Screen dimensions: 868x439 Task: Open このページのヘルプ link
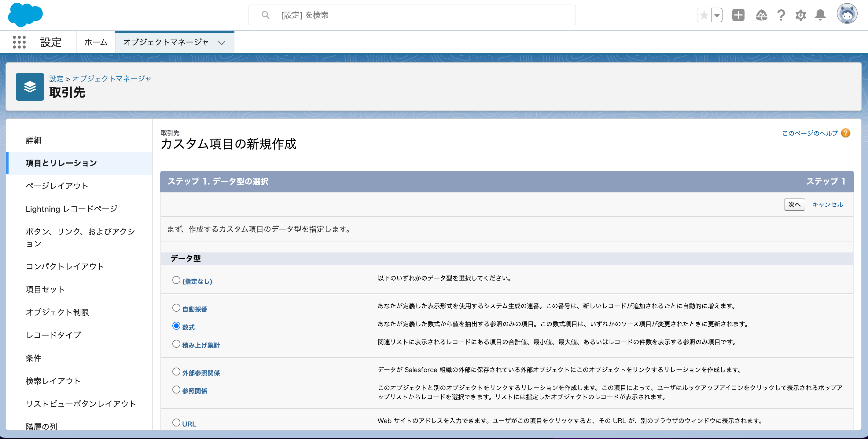pyautogui.click(x=810, y=133)
